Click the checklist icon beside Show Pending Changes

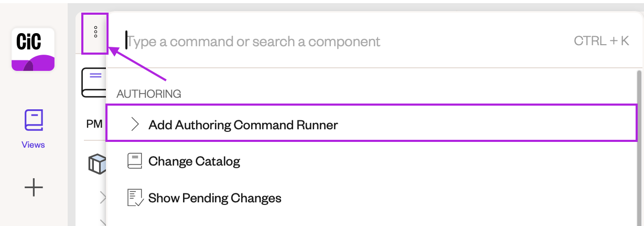click(135, 198)
